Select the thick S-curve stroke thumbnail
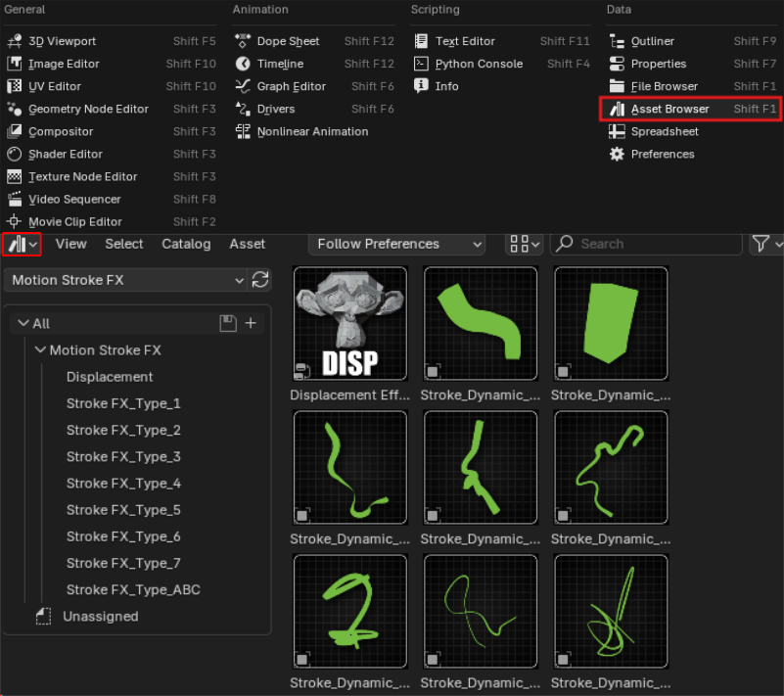The height and width of the screenshot is (696, 784). [481, 323]
